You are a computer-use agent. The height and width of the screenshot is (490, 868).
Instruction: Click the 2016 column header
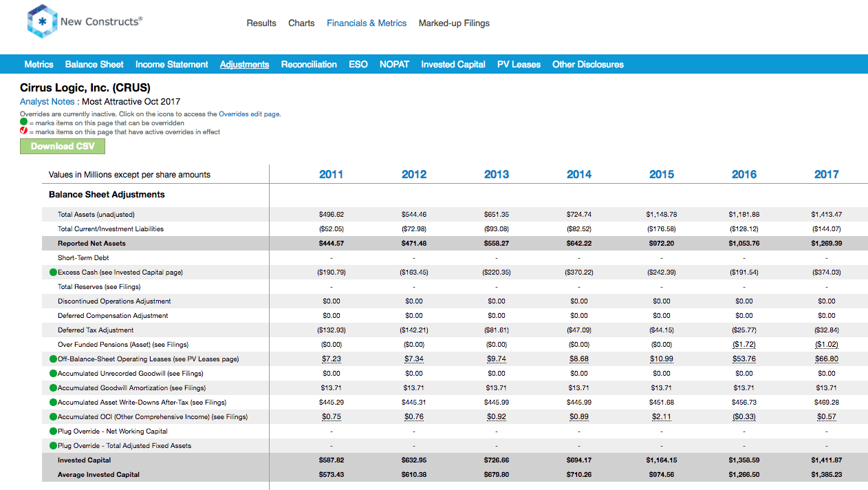pyautogui.click(x=744, y=175)
